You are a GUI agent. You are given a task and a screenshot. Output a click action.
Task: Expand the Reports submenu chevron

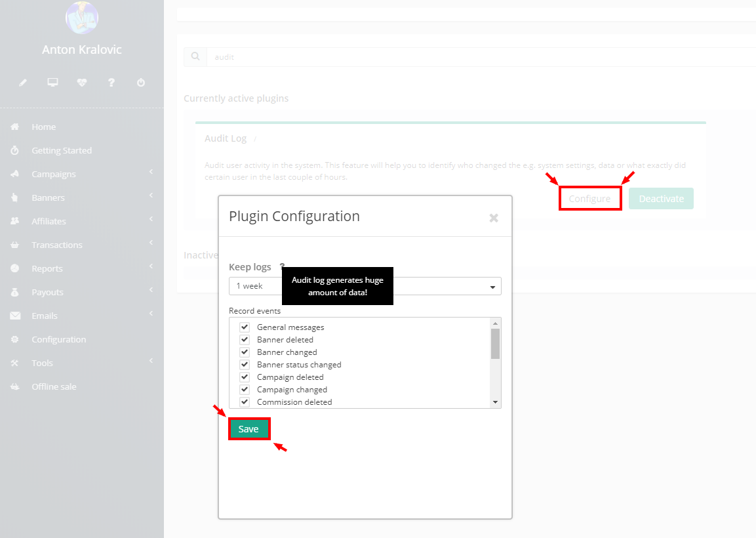[x=151, y=267]
